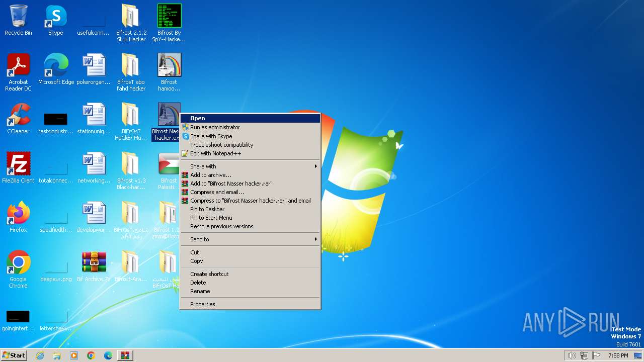Select Pin to Taskbar
644x362 pixels.
(250, 209)
